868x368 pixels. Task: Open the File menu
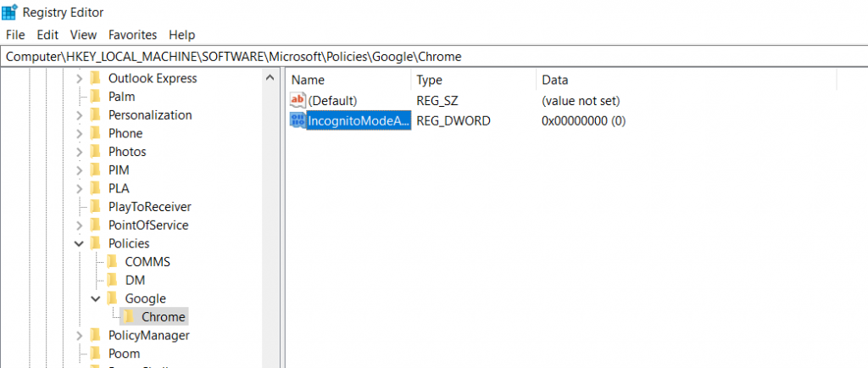point(15,35)
